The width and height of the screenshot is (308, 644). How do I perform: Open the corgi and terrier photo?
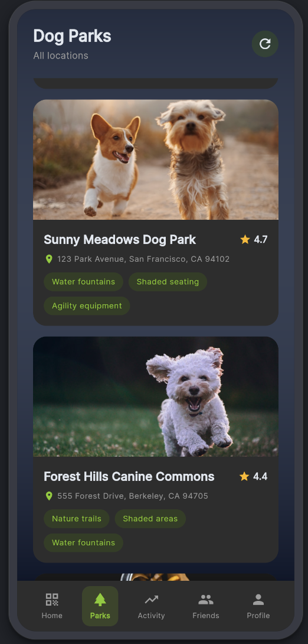pyautogui.click(x=156, y=160)
